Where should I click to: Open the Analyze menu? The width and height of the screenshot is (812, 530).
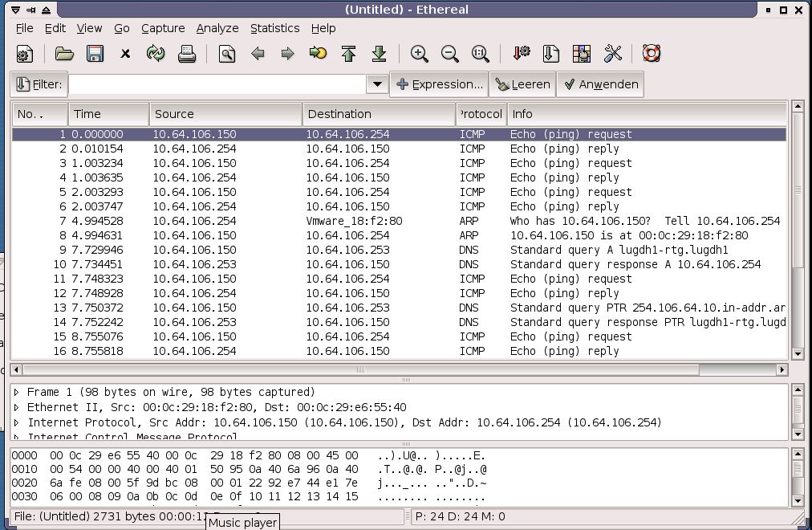[217, 28]
